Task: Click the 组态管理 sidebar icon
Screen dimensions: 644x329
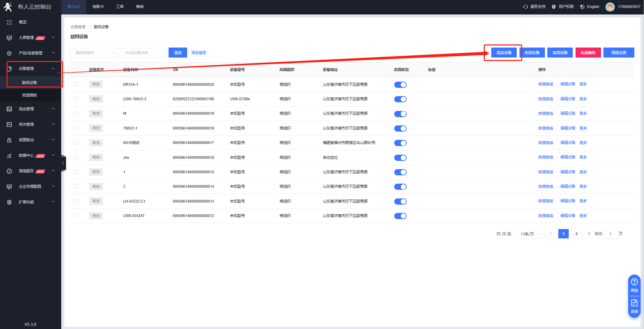Action: point(9,109)
